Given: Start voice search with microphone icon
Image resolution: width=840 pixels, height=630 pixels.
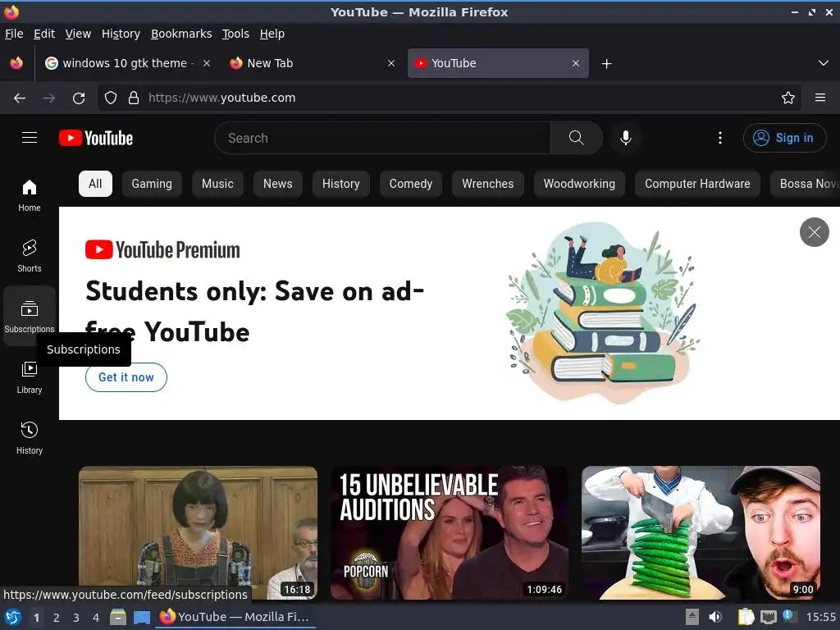Looking at the screenshot, I should 625,138.
